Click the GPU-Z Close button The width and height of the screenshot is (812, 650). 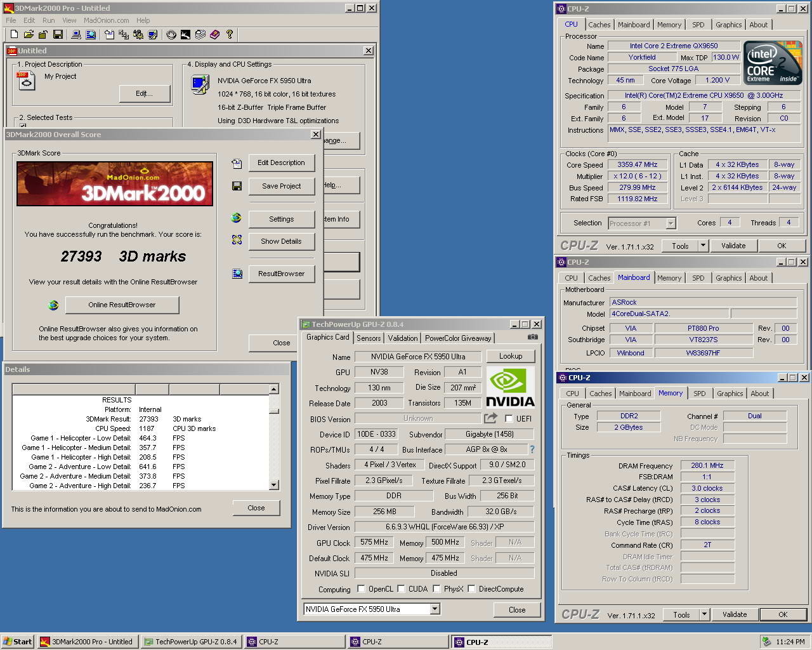[x=517, y=610]
